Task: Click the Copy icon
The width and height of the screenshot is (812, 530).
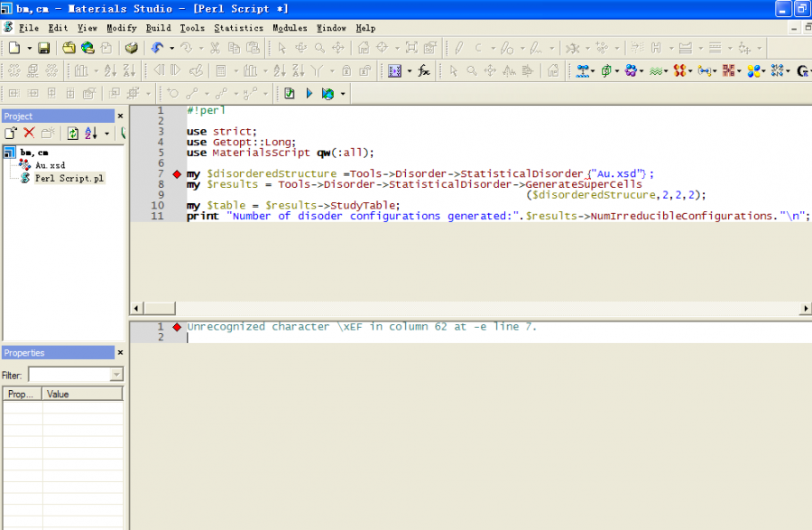Action: coord(234,48)
